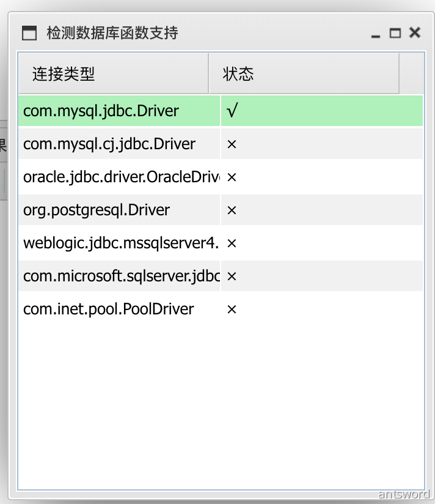Click the × status of the Oracle driver
The height and width of the screenshot is (504, 435).
coord(232,177)
